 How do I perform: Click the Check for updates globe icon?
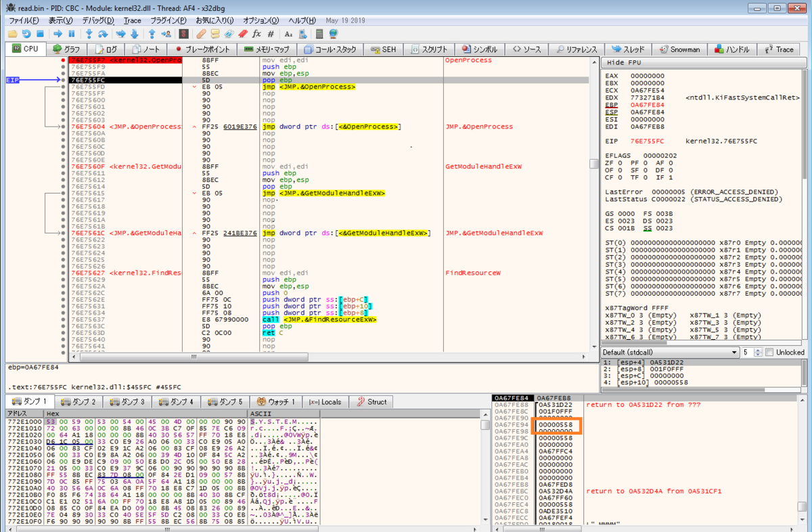[333, 33]
